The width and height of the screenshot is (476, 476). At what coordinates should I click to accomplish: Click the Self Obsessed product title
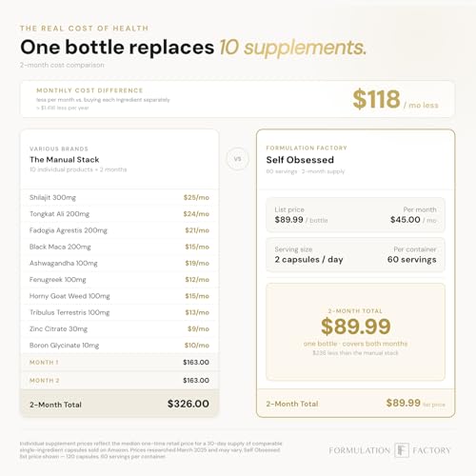[x=300, y=160]
